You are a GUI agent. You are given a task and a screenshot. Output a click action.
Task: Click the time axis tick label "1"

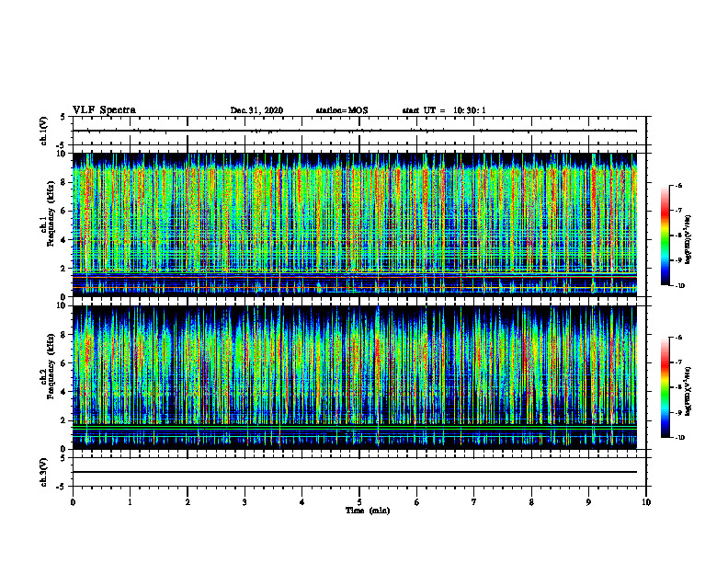130,502
